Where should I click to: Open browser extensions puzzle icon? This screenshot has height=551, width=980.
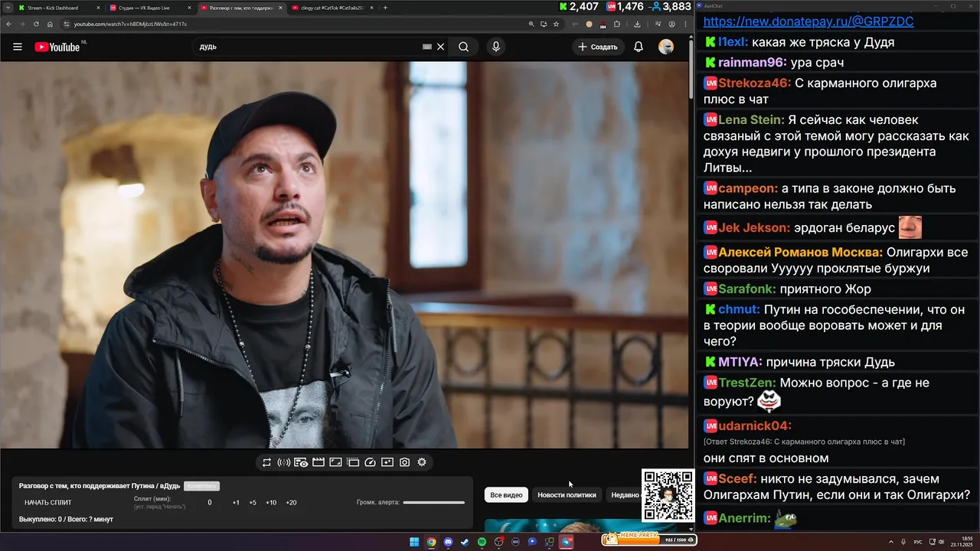tap(617, 24)
